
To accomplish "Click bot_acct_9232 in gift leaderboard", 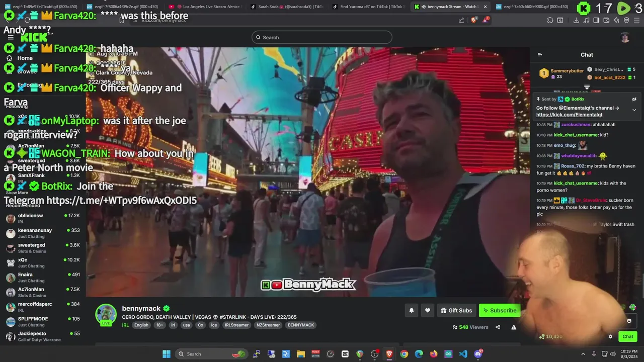I will (x=610, y=77).
